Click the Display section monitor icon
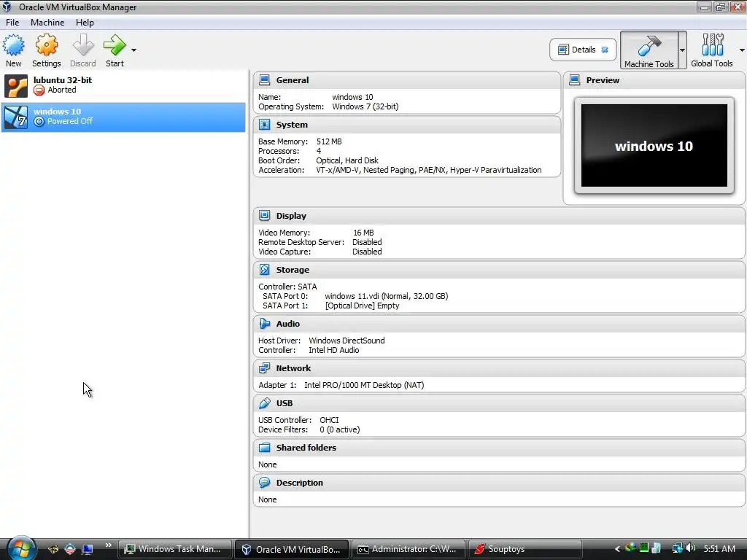 264,216
